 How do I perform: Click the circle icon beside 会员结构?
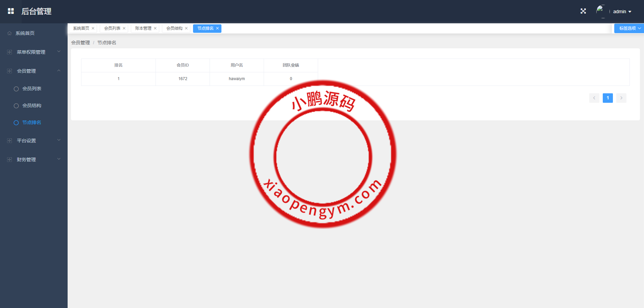pyautogui.click(x=16, y=106)
